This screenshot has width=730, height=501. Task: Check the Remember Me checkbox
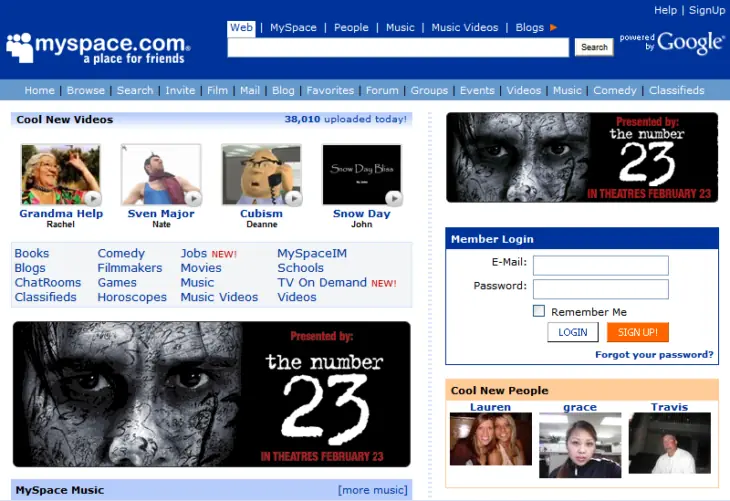pos(539,311)
